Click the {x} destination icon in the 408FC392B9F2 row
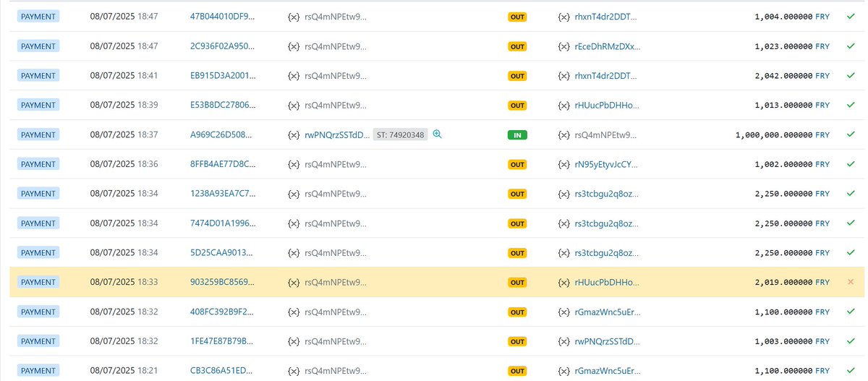This screenshot has height=381, width=868. click(x=564, y=312)
